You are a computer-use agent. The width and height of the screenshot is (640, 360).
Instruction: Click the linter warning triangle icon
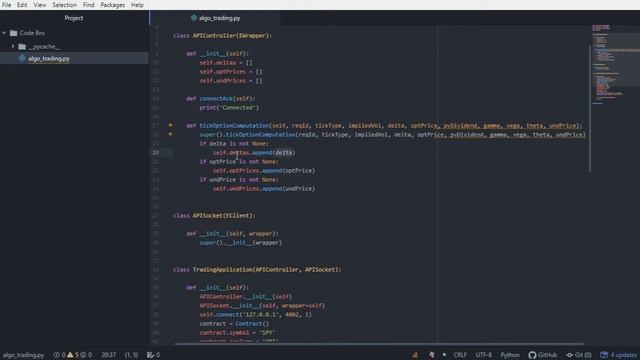(70, 355)
